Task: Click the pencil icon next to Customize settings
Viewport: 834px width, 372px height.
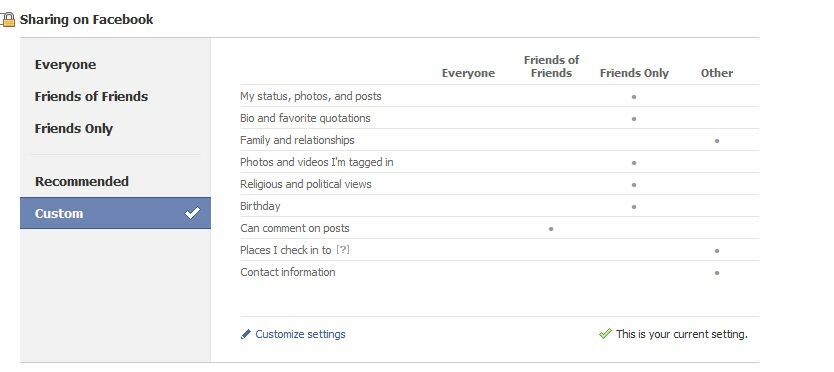Action: 245,334
